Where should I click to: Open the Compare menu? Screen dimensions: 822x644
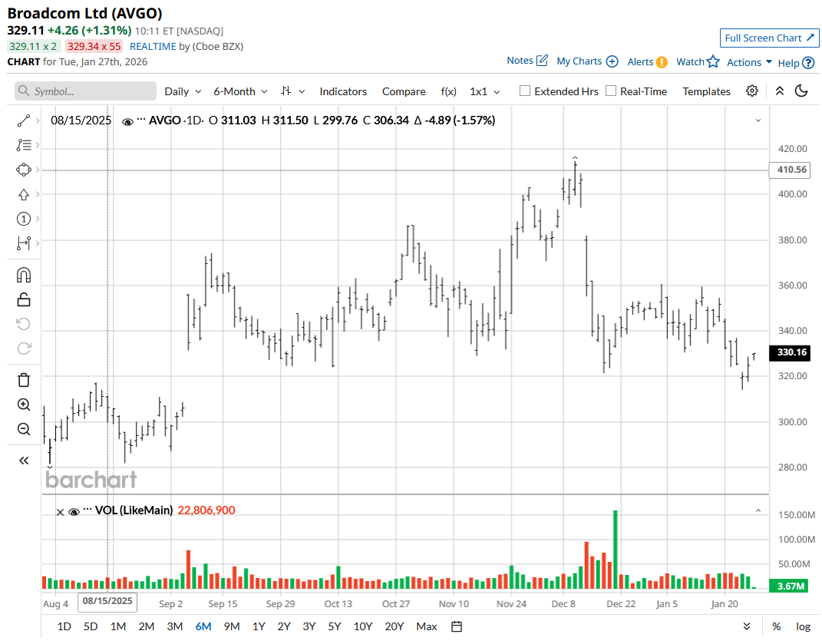[x=404, y=91]
